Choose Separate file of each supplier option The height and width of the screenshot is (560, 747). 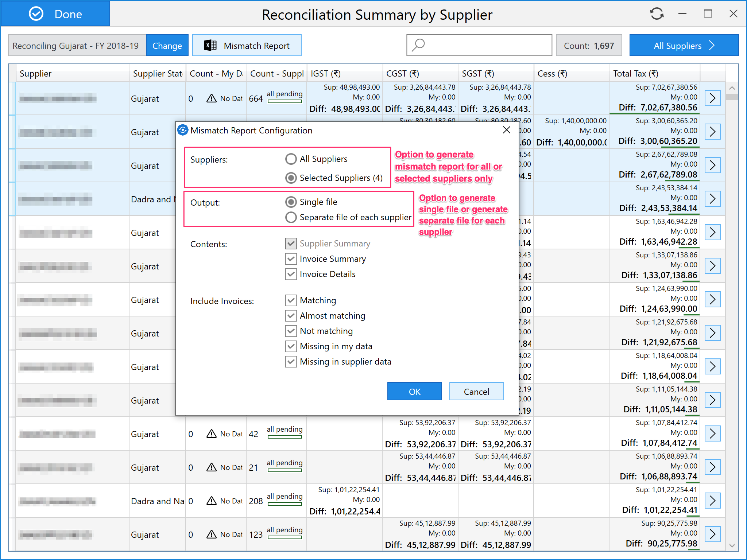(x=291, y=217)
